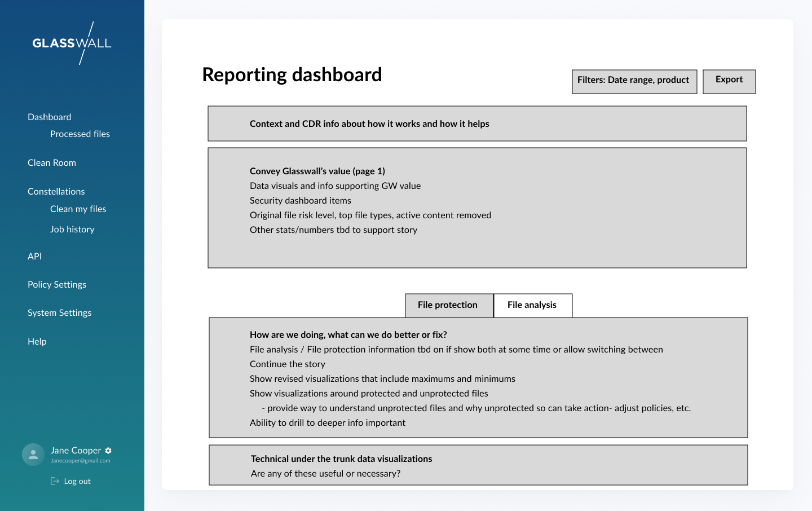Click 'Convey Glasswall's value (page 1)' heading

point(317,171)
